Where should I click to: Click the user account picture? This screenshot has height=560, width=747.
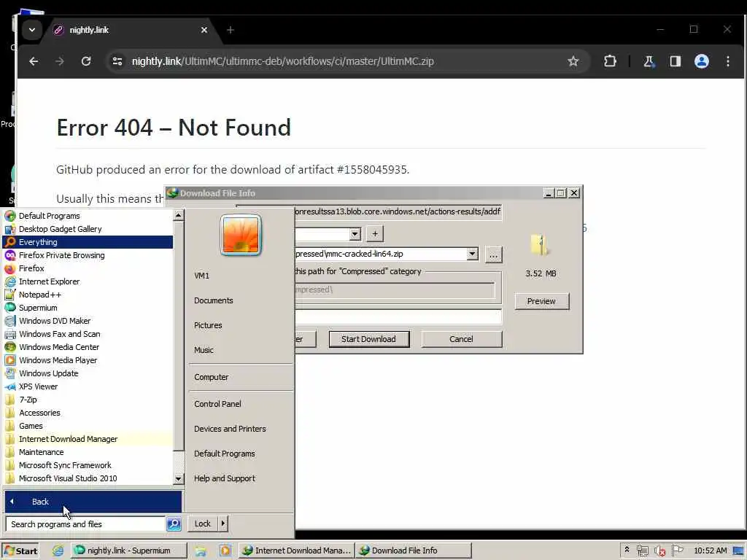pyautogui.click(x=241, y=235)
